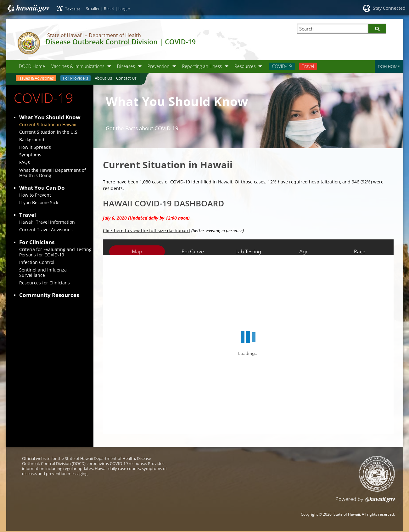The height and width of the screenshot is (532, 409).
Task: Click the red Travel button
Action: [308, 66]
